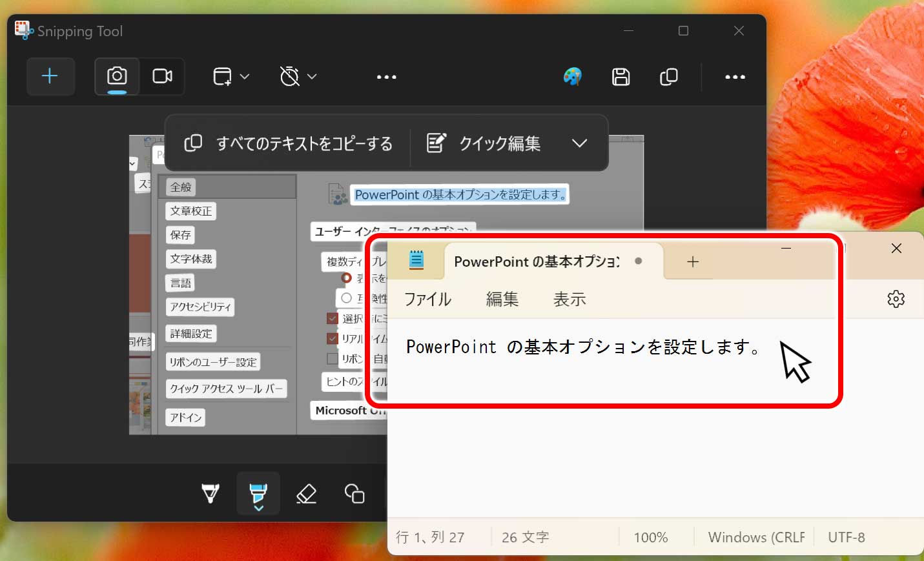Open the shapes tool

point(354,494)
